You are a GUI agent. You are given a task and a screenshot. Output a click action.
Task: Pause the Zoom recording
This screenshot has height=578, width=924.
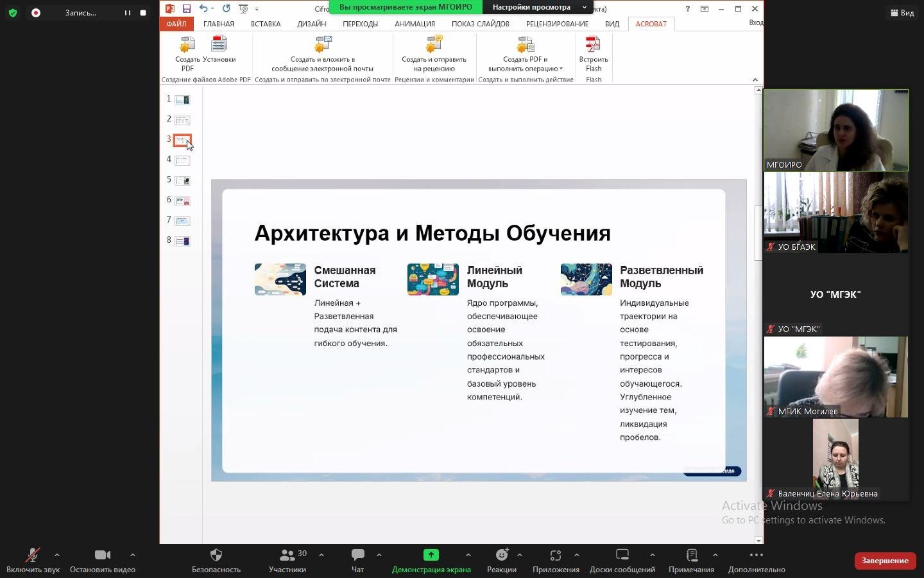127,13
